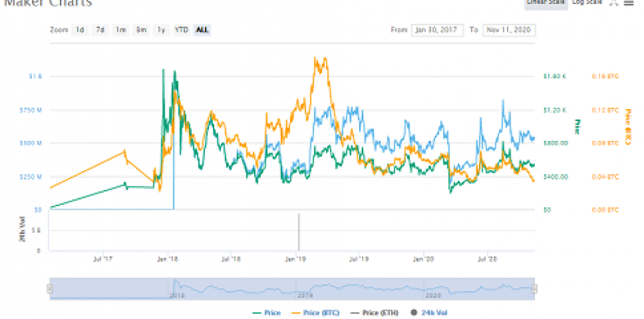Click the navigator's right range handle

point(534,289)
